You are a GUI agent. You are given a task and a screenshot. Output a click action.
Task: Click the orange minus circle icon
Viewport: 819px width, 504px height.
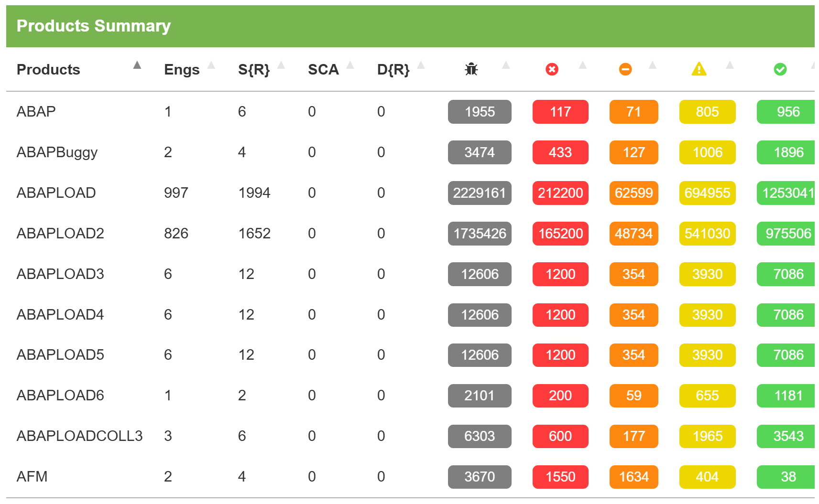tap(625, 69)
